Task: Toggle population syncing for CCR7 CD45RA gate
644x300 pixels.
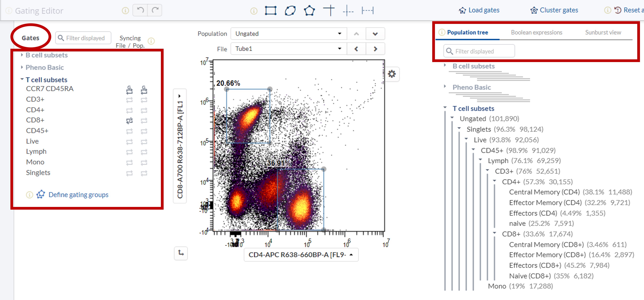Action: 144,90
